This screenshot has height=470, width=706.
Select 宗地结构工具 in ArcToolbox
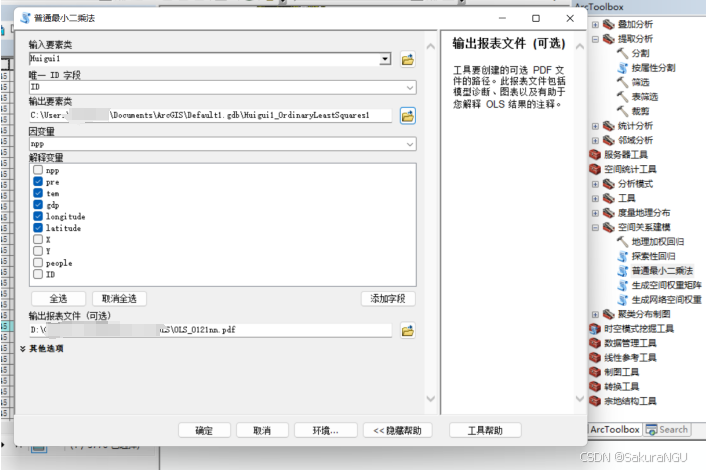630,401
